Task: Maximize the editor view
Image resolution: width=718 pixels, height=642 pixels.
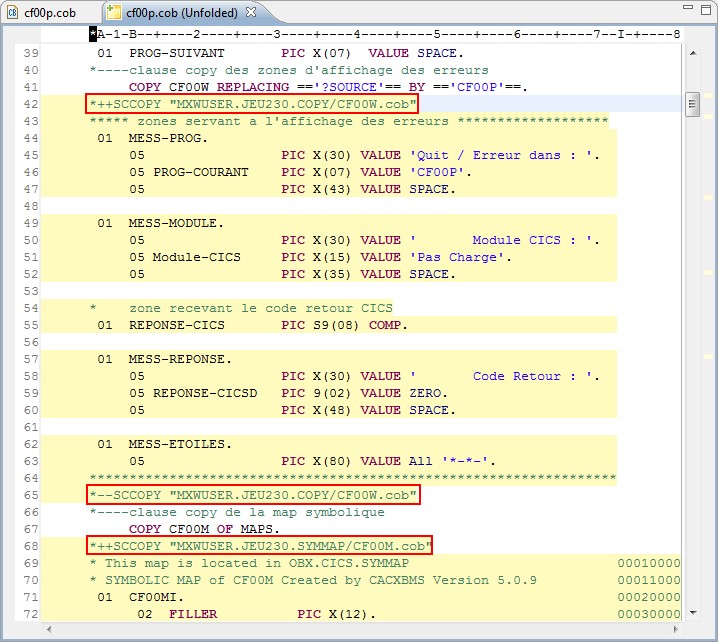Action: coord(706,9)
